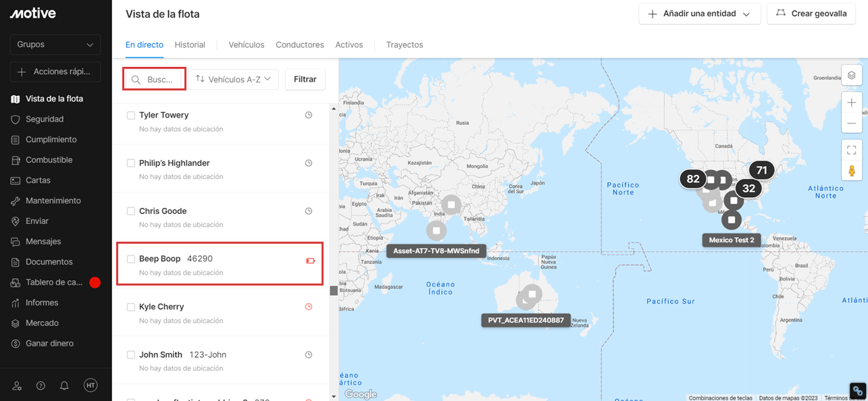The width and height of the screenshot is (868, 401).
Task: Open Mercado marketplace icon
Action: 16,323
